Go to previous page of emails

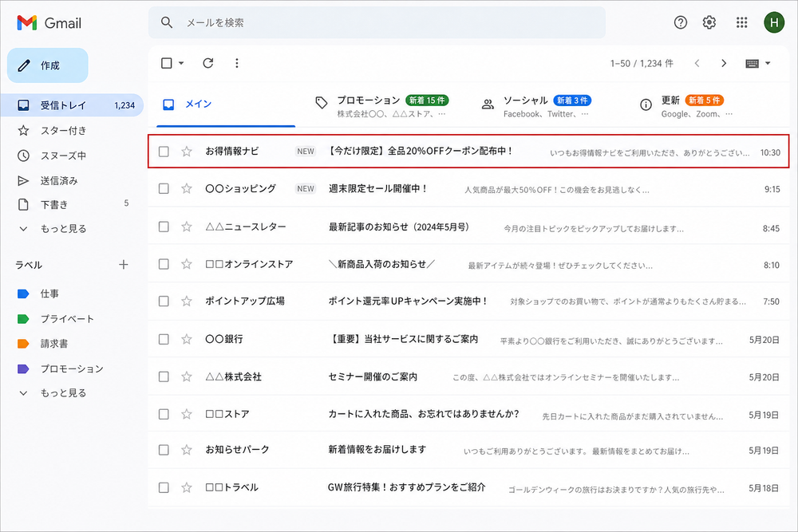[x=697, y=63]
